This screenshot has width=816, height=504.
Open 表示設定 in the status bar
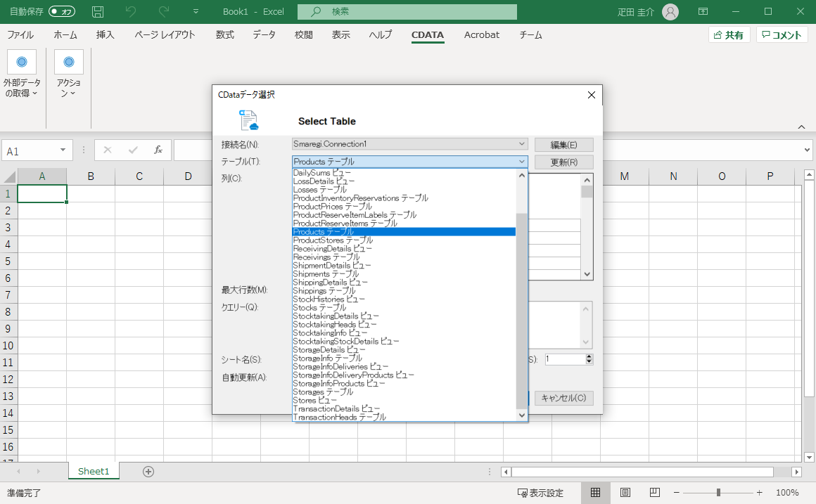(x=542, y=492)
